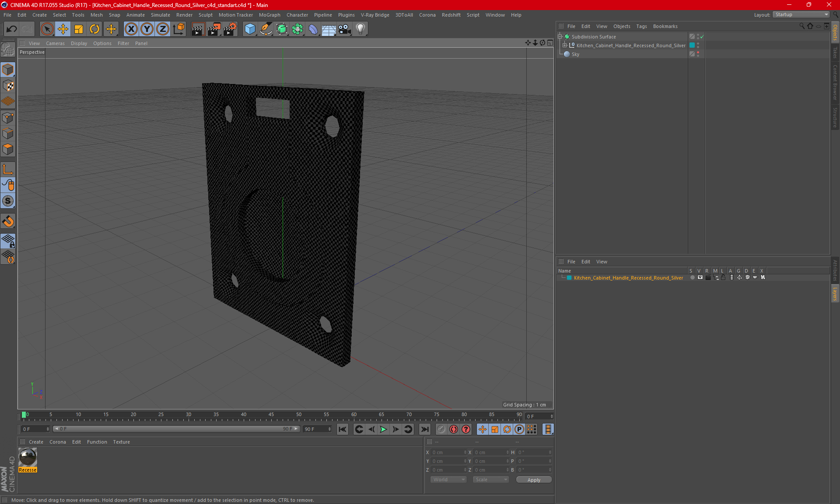Select Polygons mode in left sidebar

pos(8,150)
